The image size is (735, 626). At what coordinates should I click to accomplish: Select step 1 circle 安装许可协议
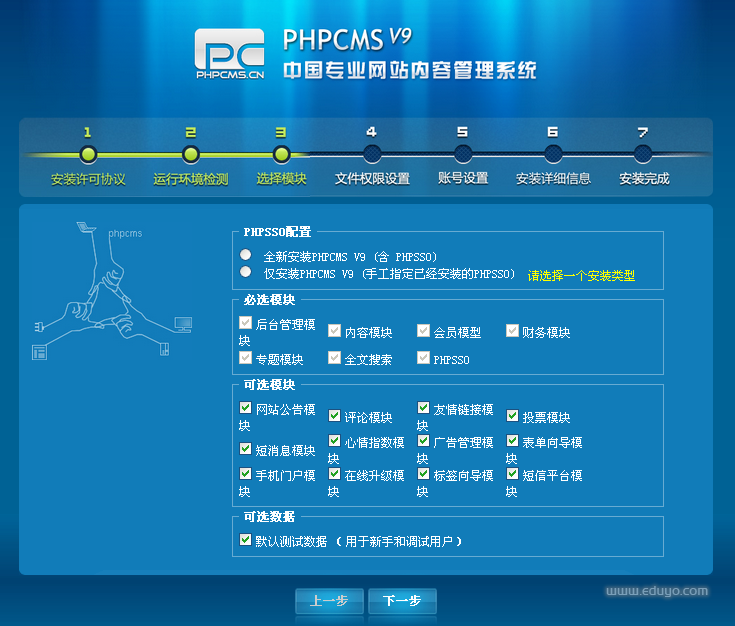[88, 154]
